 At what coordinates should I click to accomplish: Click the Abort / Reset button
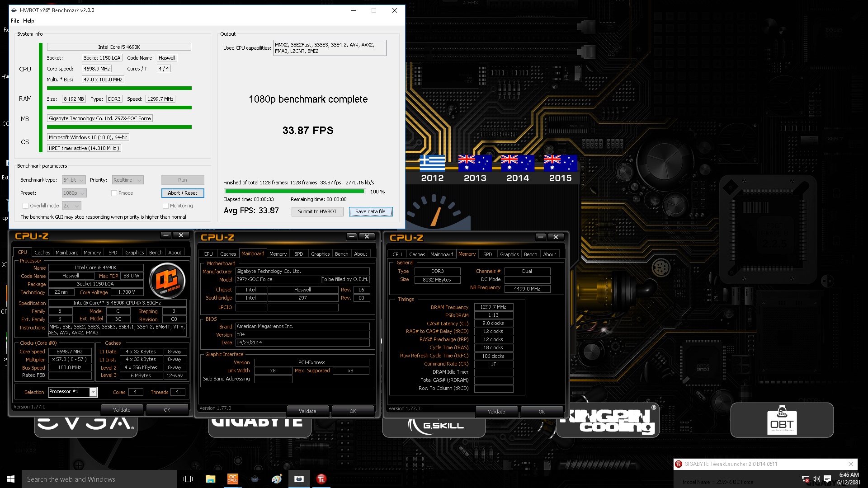coord(183,193)
